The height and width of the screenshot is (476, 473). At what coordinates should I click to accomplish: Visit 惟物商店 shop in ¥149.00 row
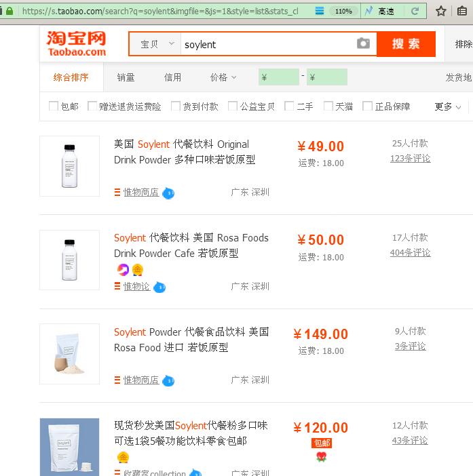[x=141, y=380]
